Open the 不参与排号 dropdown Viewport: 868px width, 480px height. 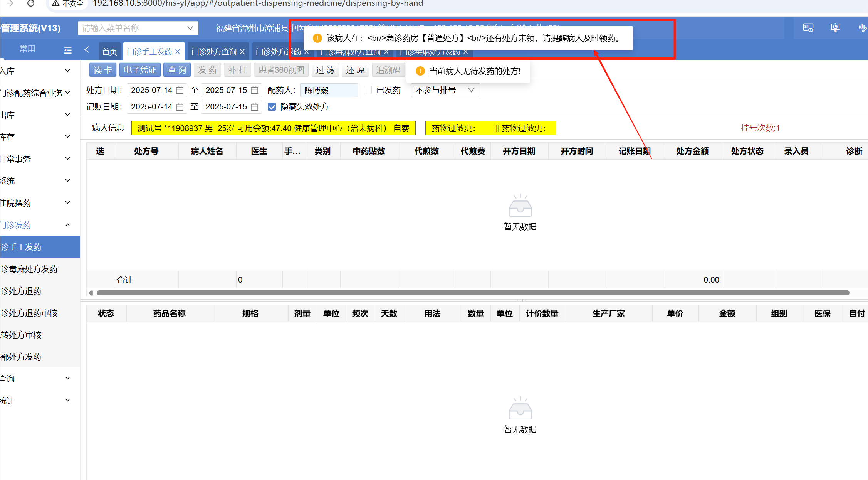[445, 90]
